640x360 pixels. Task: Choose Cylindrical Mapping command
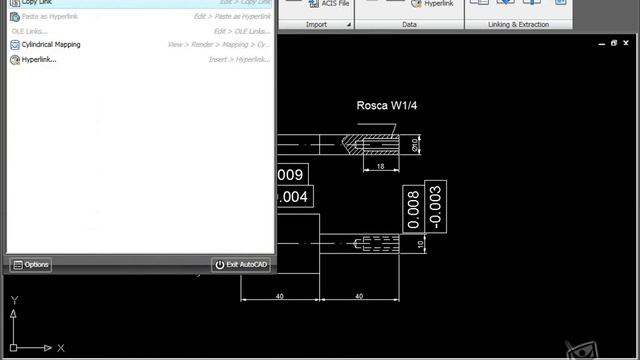[x=140, y=45]
